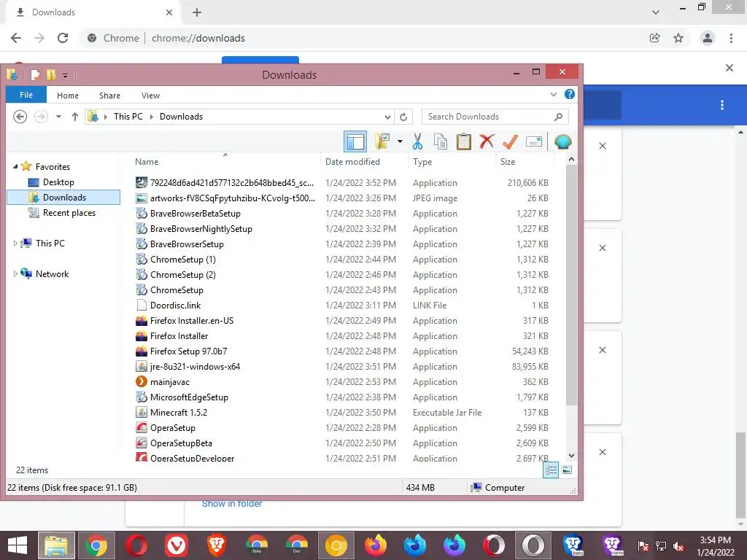The height and width of the screenshot is (560, 747).
Task: Open the File ribbon tab
Action: tap(26, 95)
